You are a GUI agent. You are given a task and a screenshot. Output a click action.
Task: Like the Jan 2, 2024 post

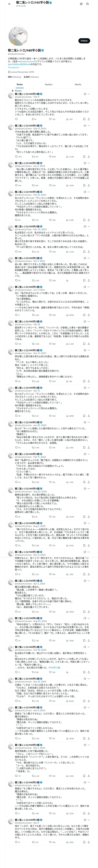tap(50, 185)
